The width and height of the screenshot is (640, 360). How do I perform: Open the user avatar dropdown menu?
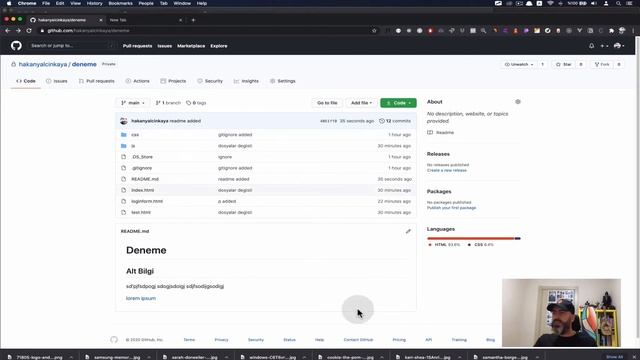(x=619, y=46)
